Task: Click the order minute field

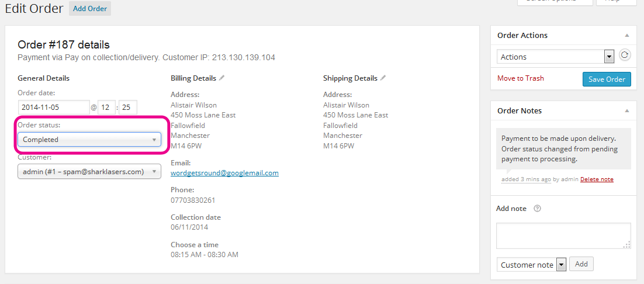Action: pyautogui.click(x=128, y=108)
